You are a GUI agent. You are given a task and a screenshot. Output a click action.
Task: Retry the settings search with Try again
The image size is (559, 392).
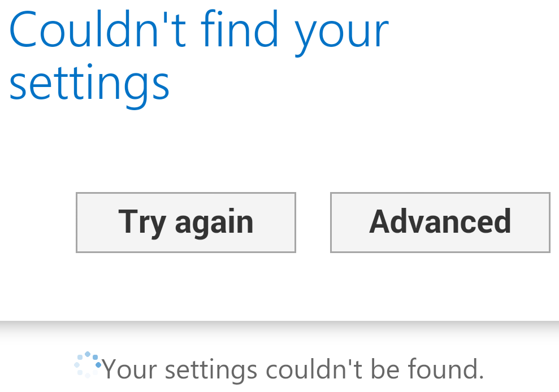[185, 222]
